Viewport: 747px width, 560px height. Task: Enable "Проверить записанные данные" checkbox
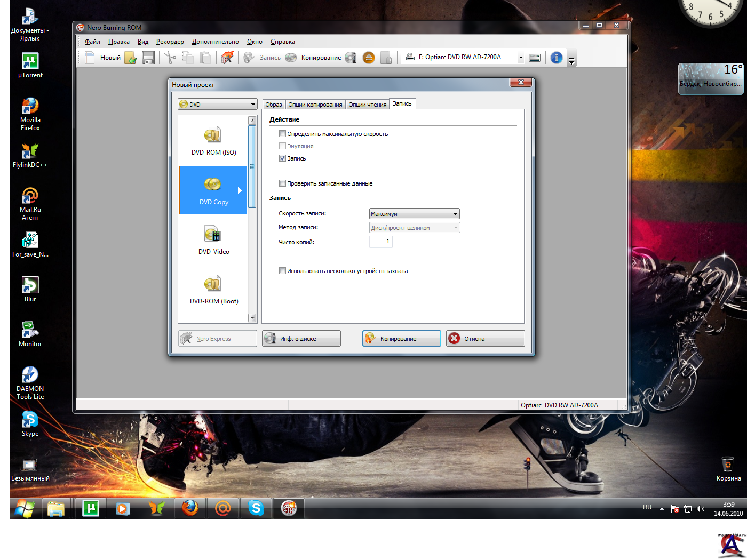pos(283,183)
